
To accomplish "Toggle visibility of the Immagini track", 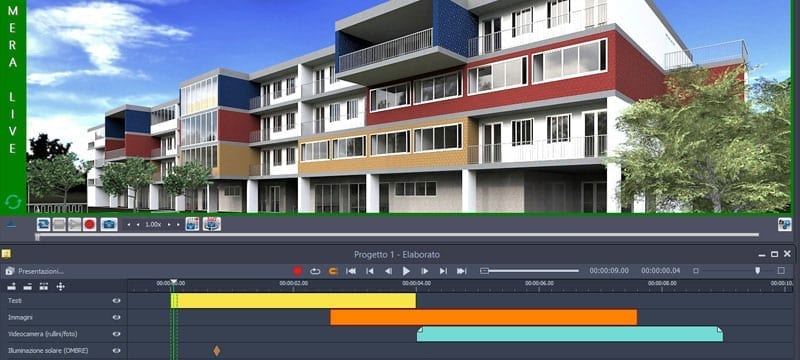I will [x=116, y=317].
